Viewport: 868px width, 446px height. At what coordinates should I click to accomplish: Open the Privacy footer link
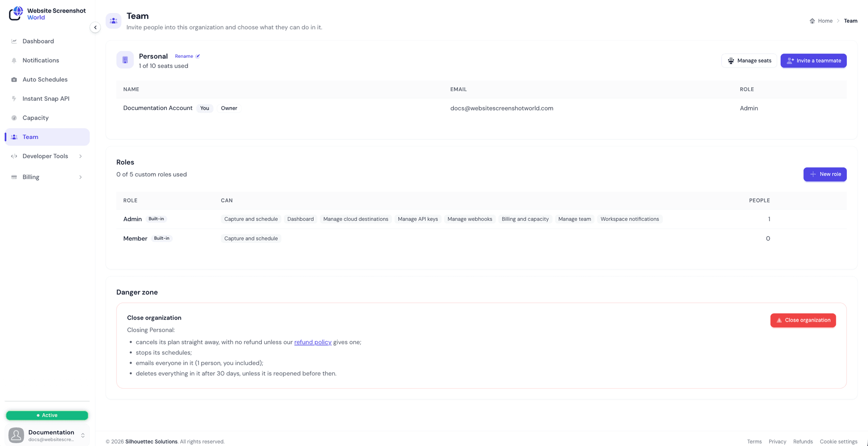pyautogui.click(x=777, y=442)
